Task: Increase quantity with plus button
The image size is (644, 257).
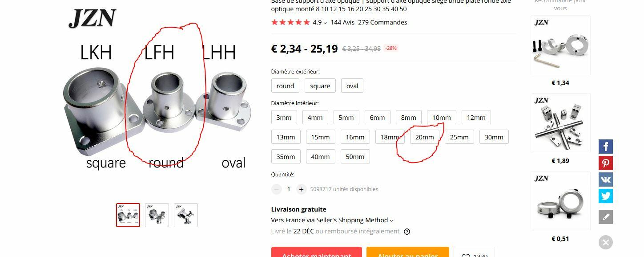Action: [x=301, y=189]
